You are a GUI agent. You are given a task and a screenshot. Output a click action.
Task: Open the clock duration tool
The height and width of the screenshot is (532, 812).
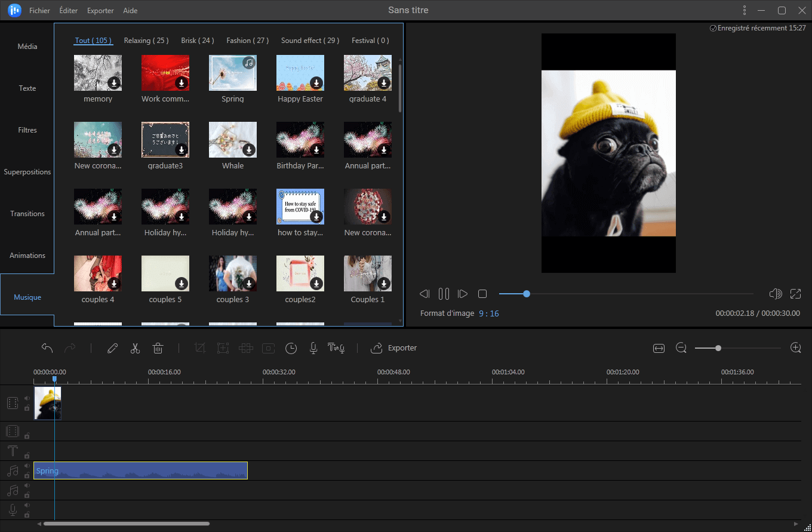(x=291, y=348)
